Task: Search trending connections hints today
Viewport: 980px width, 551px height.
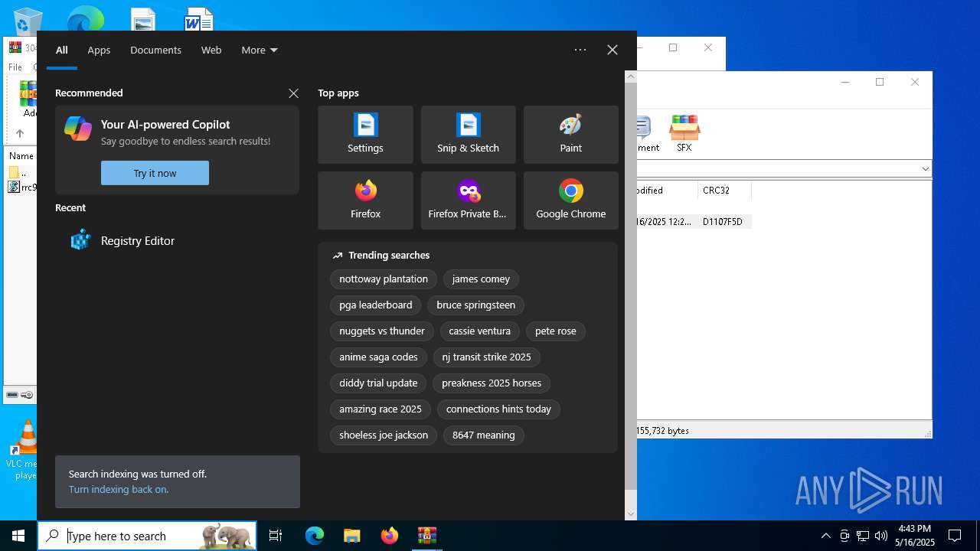Action: 498,409
